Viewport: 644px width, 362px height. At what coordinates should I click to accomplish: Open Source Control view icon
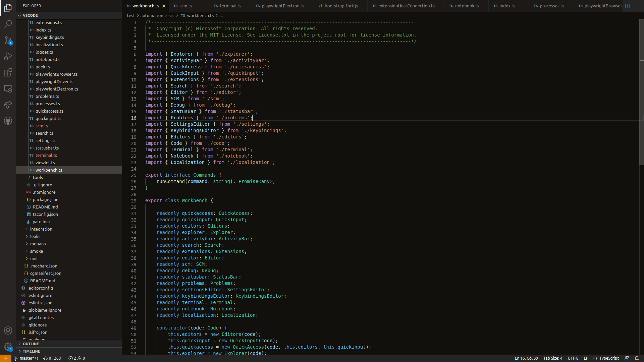click(8, 40)
